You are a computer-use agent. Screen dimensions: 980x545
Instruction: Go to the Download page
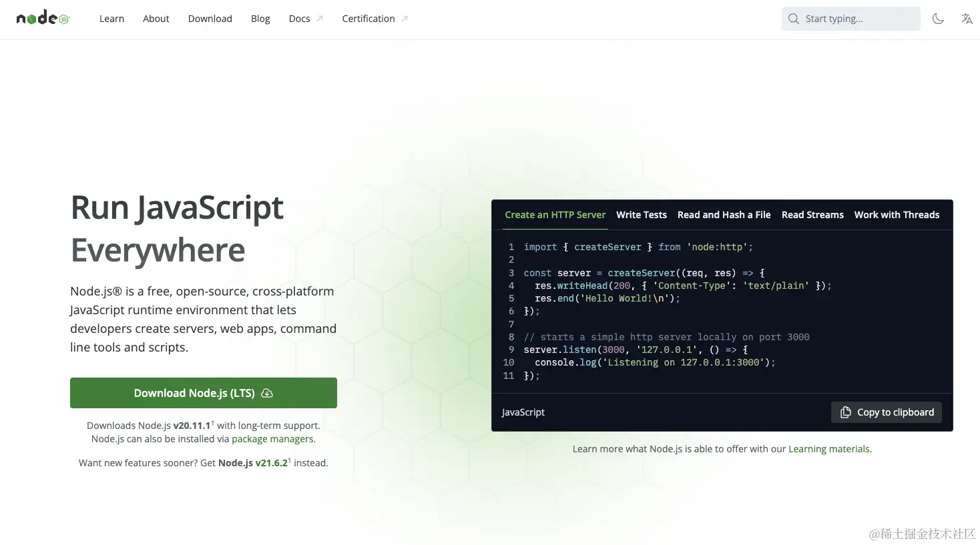(x=210, y=19)
